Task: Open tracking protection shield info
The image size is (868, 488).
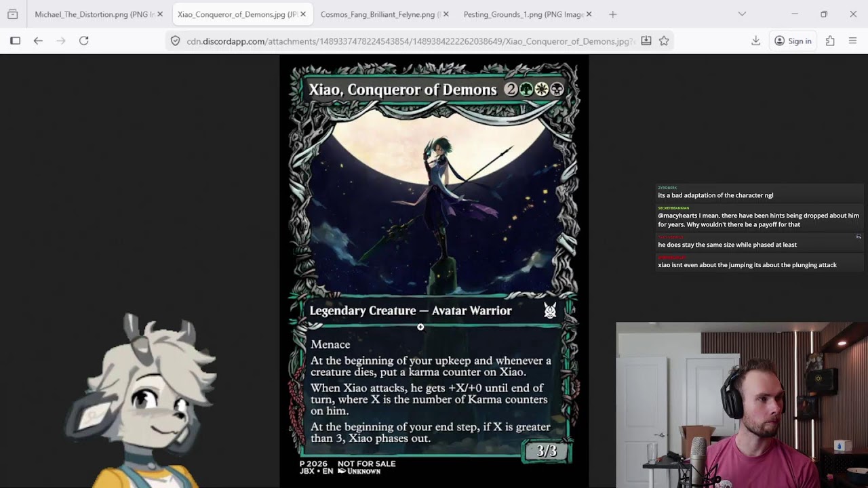Action: tap(175, 41)
